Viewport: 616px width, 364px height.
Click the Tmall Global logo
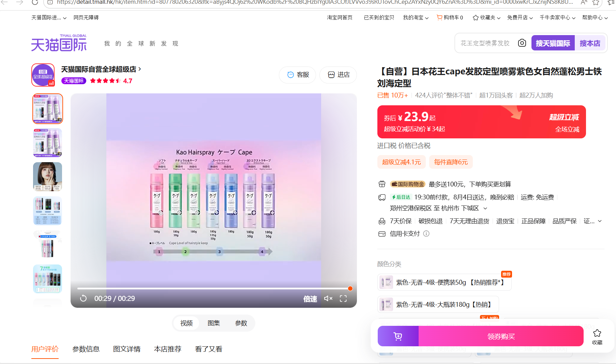click(x=59, y=43)
